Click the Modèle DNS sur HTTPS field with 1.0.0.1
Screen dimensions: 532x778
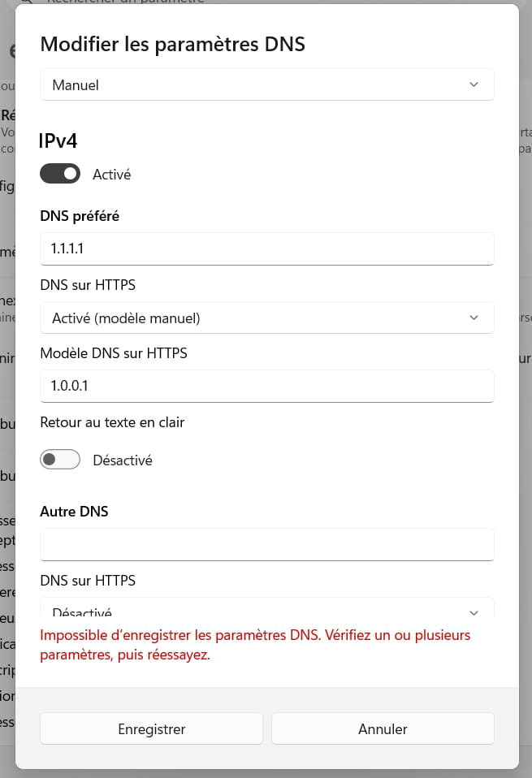click(266, 386)
